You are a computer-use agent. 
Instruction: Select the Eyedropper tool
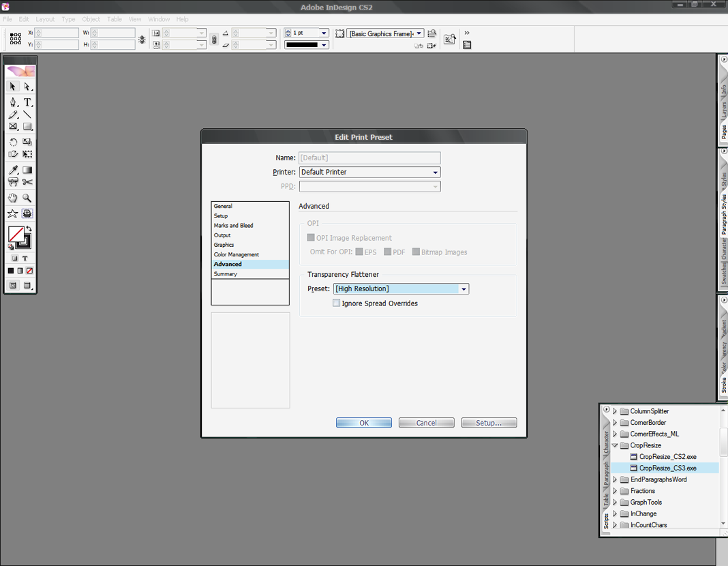coord(13,170)
